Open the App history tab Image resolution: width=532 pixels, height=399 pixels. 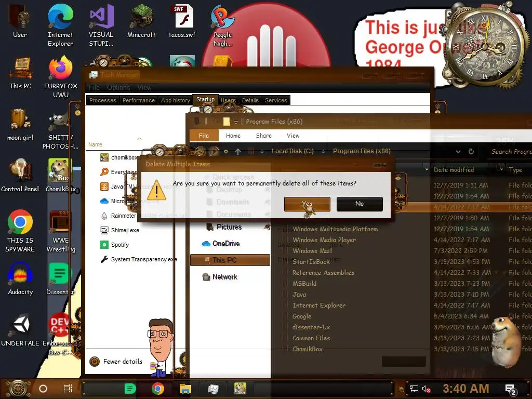pyautogui.click(x=176, y=100)
